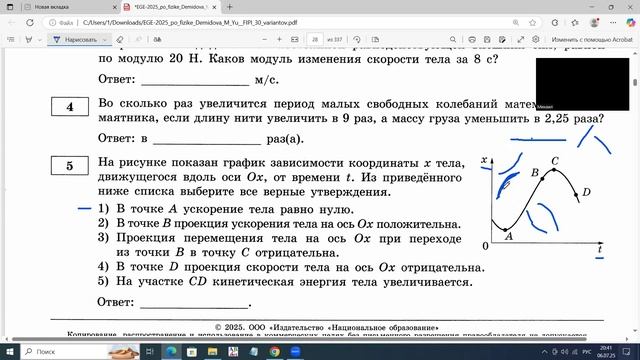640x360 pixels.
Task: Switch to the Новая вкладка tab
Action: pyautogui.click(x=69, y=7)
